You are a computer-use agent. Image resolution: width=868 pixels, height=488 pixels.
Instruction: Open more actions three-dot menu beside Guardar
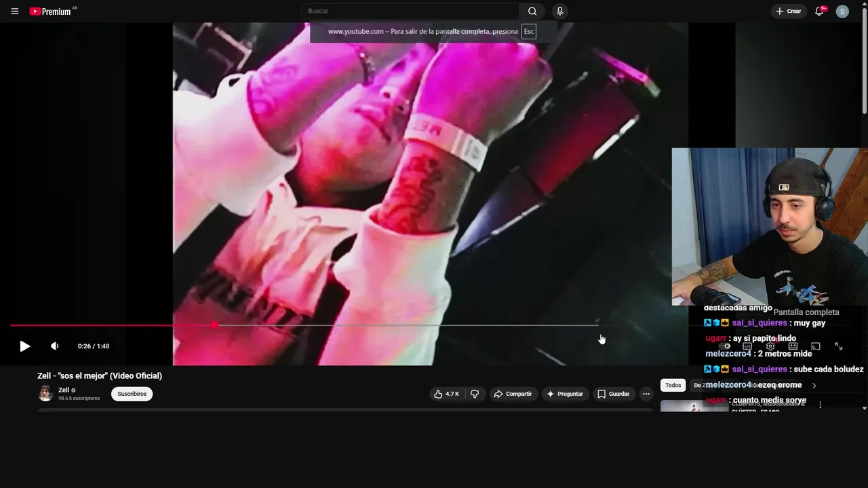click(x=646, y=394)
